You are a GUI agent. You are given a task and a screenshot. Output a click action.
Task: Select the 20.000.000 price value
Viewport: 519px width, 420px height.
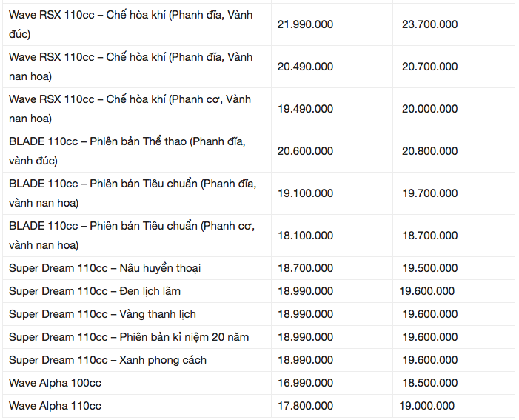pos(429,109)
